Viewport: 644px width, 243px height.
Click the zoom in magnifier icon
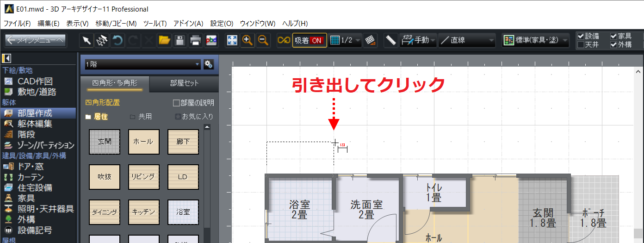(x=248, y=40)
